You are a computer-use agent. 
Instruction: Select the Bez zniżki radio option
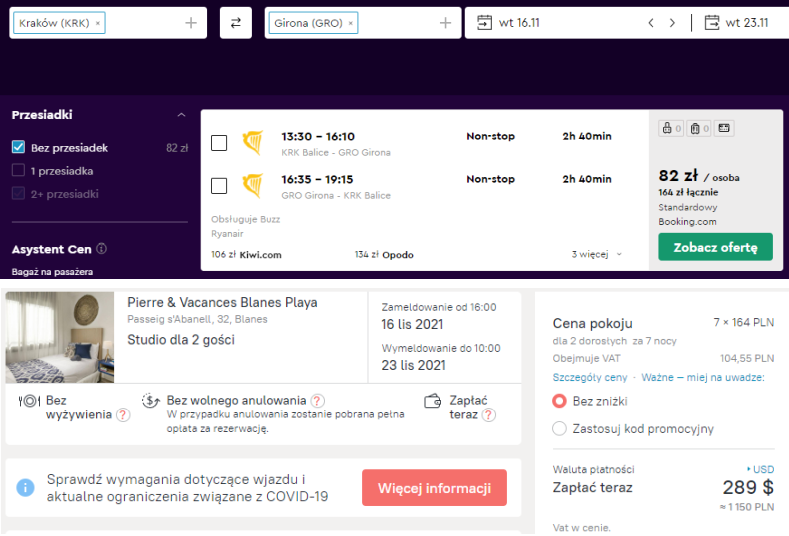[560, 401]
